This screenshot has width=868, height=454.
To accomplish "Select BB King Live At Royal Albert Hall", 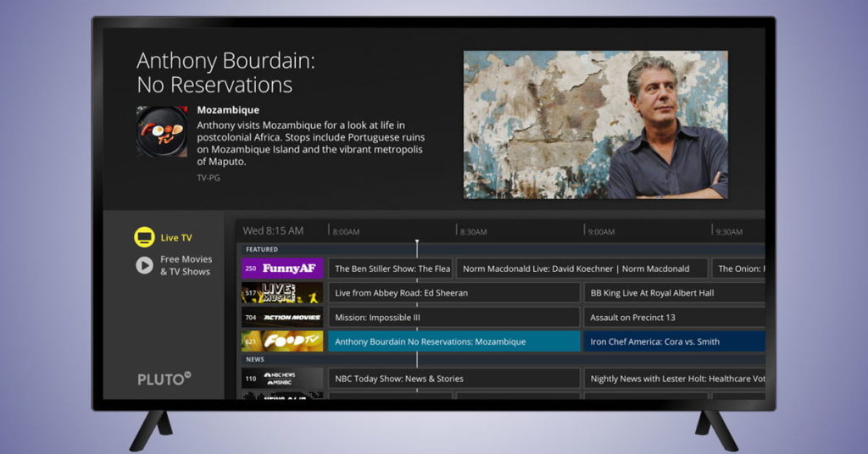I will (674, 293).
